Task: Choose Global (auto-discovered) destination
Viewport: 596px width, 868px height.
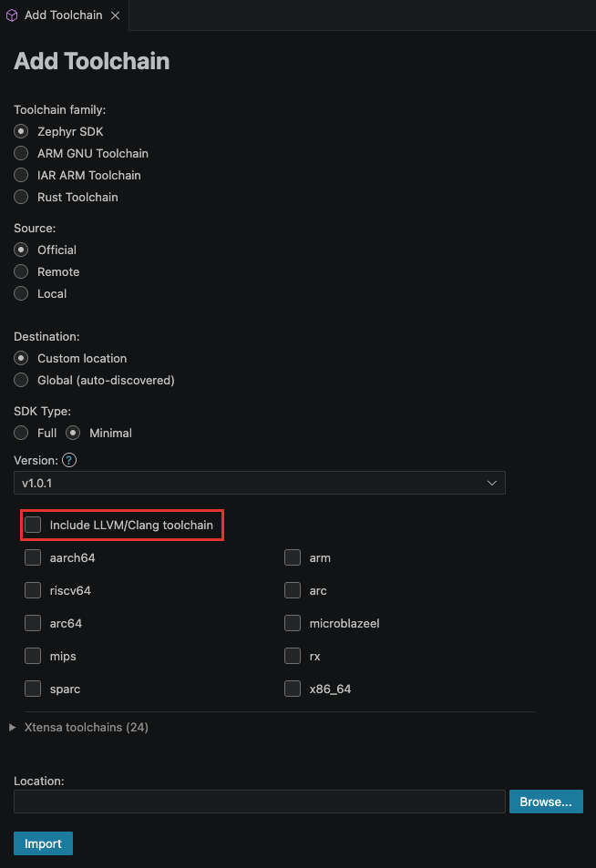Action: [21, 380]
